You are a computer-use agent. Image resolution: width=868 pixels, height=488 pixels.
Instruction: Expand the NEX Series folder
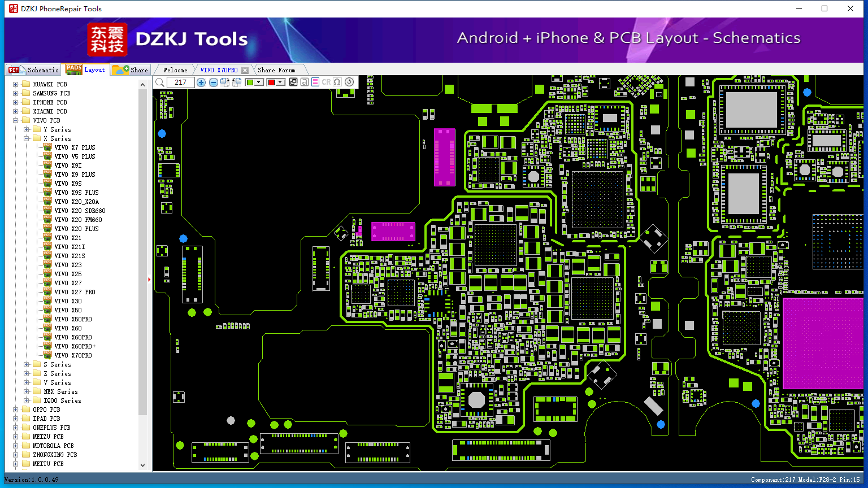tap(27, 391)
